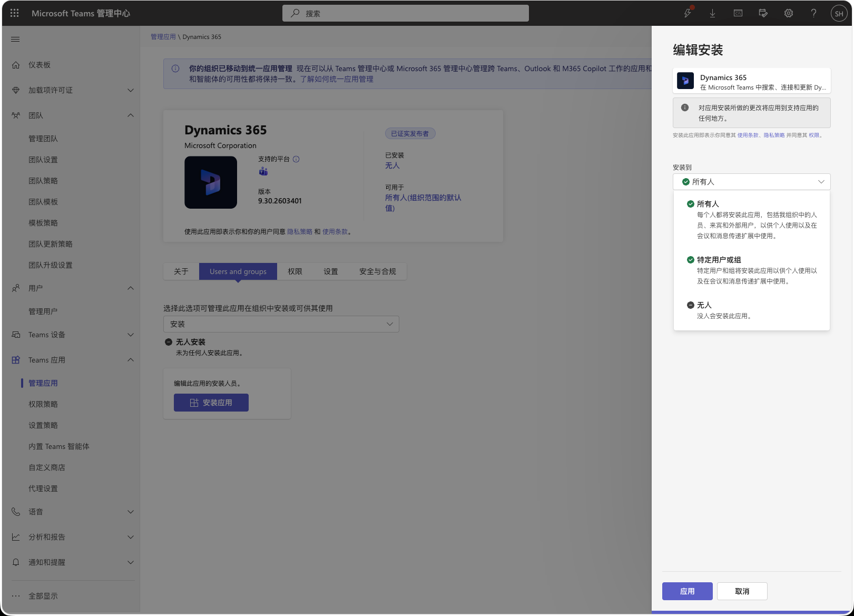Switch to the 设置 tab

click(331, 271)
